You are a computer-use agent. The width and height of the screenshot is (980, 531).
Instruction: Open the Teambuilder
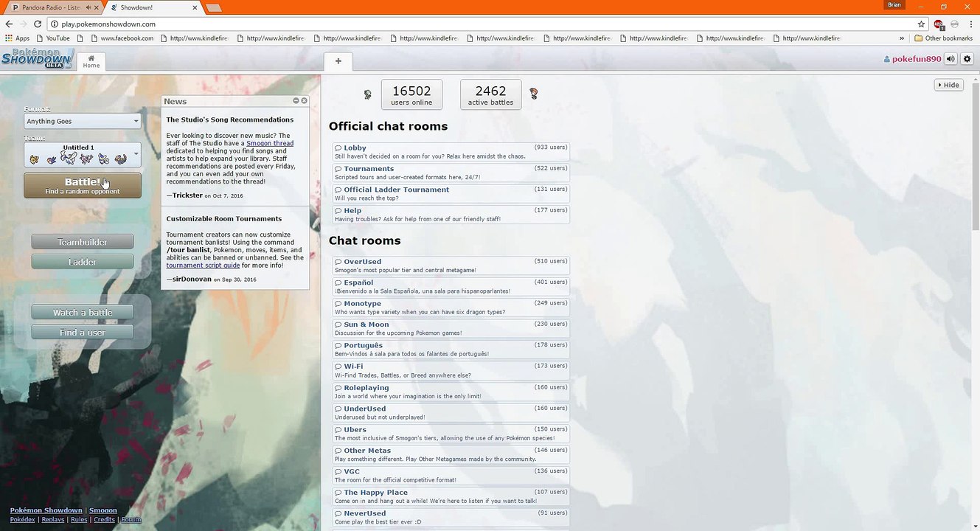83,242
